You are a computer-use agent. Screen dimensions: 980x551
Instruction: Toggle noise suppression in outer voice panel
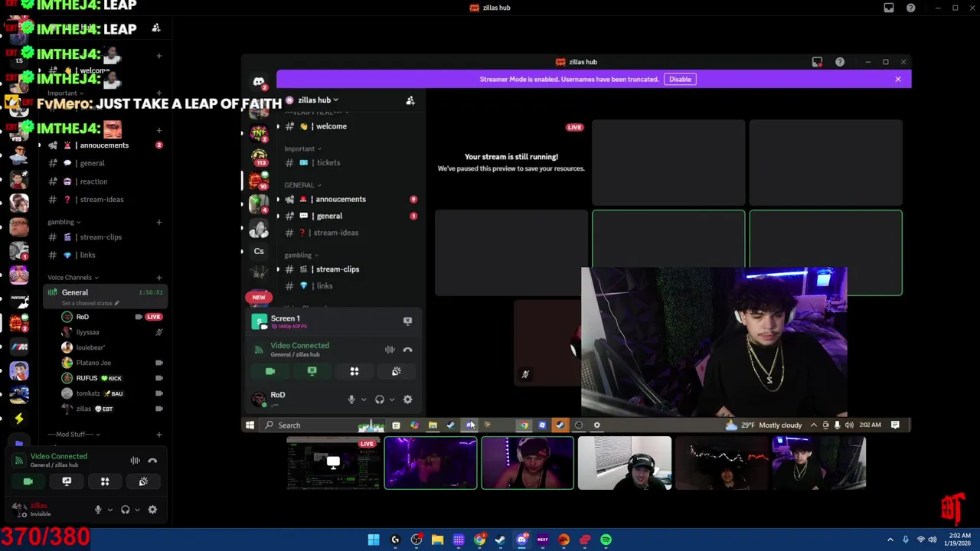pos(136,461)
